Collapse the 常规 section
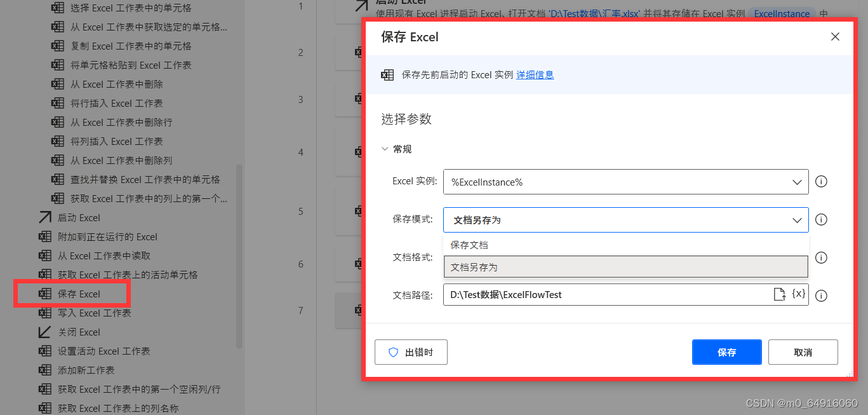The image size is (868, 415). [x=385, y=149]
